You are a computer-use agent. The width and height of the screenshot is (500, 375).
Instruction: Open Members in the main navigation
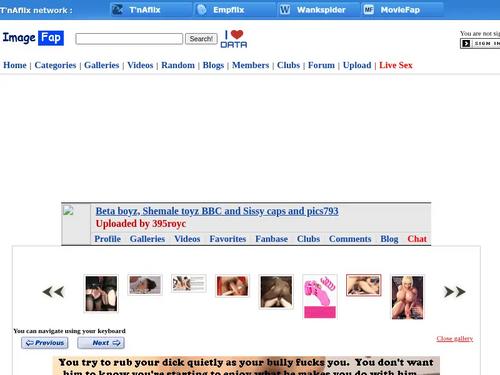(250, 65)
